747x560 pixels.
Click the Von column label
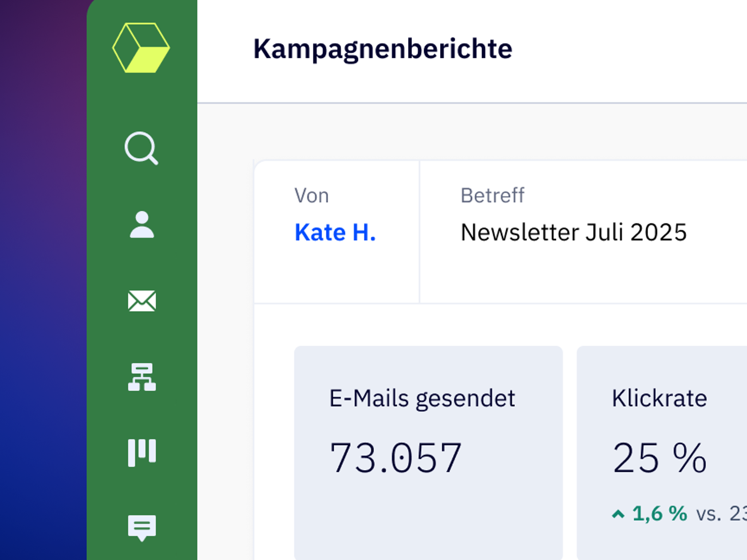pyautogui.click(x=311, y=196)
